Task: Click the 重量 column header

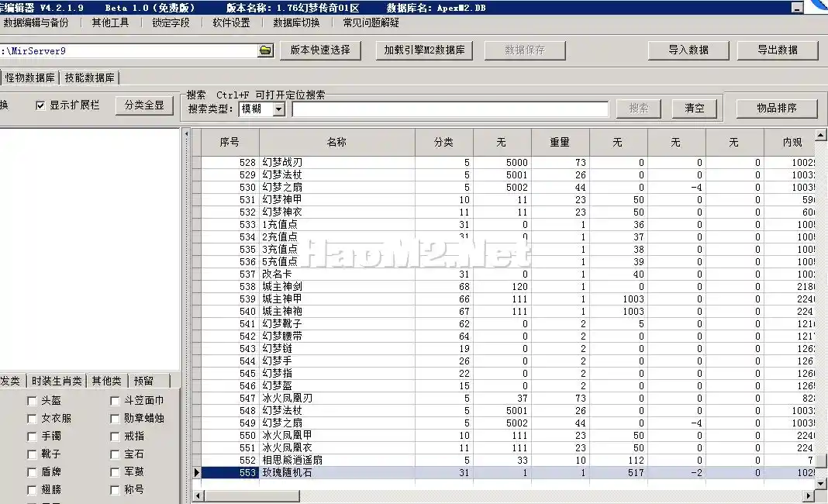Action: 560,142
